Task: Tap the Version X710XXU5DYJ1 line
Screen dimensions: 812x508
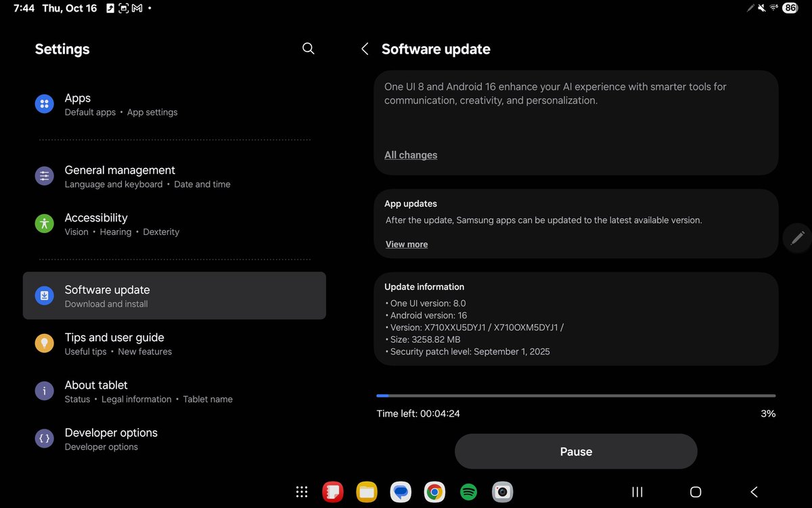Action: pyautogui.click(x=474, y=328)
